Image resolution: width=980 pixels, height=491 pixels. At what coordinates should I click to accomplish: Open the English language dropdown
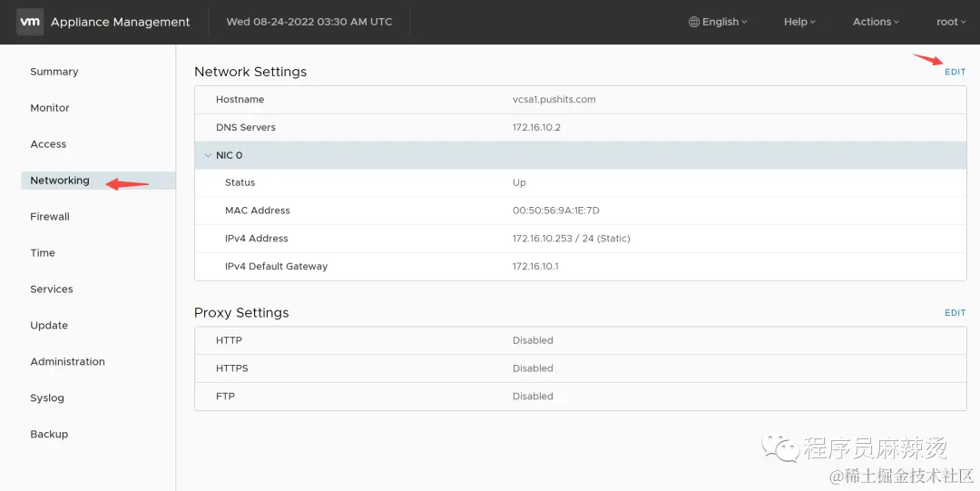point(718,22)
